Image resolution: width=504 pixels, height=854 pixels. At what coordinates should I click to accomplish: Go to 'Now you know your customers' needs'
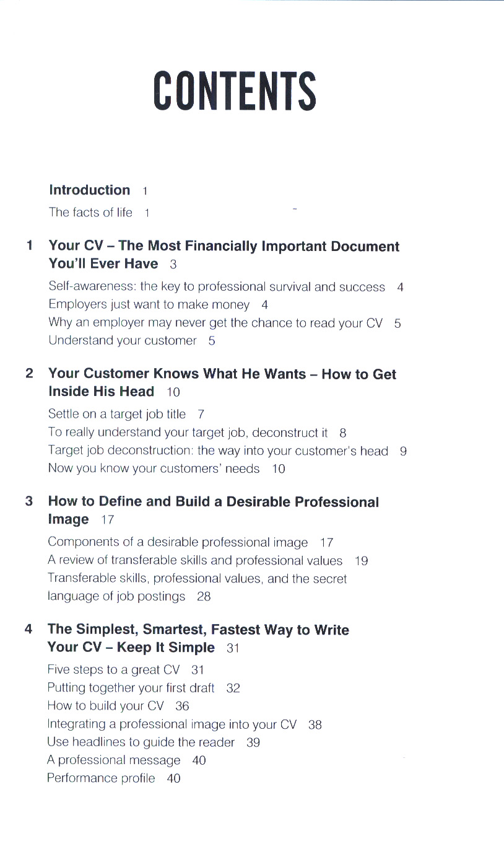(x=154, y=469)
